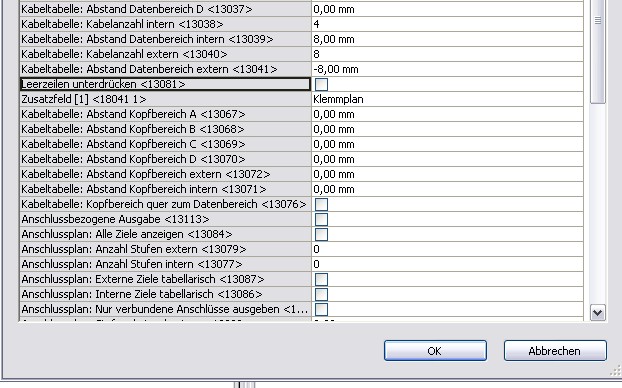Select label Nur verbundene Anschlüsse ausgeben
Viewport: 622px width, 388px height.
tap(165, 309)
